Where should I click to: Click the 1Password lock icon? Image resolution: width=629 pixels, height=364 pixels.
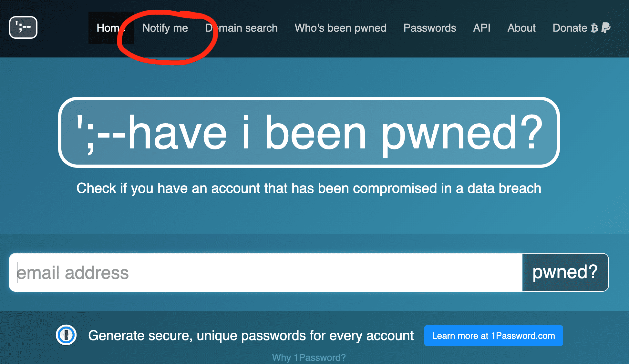pos(66,335)
